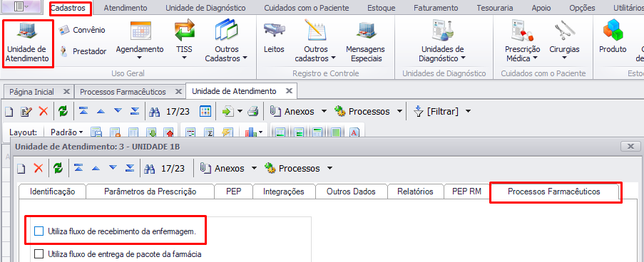Open the Convênio registration
This screenshot has width=644, height=262.
click(82, 30)
